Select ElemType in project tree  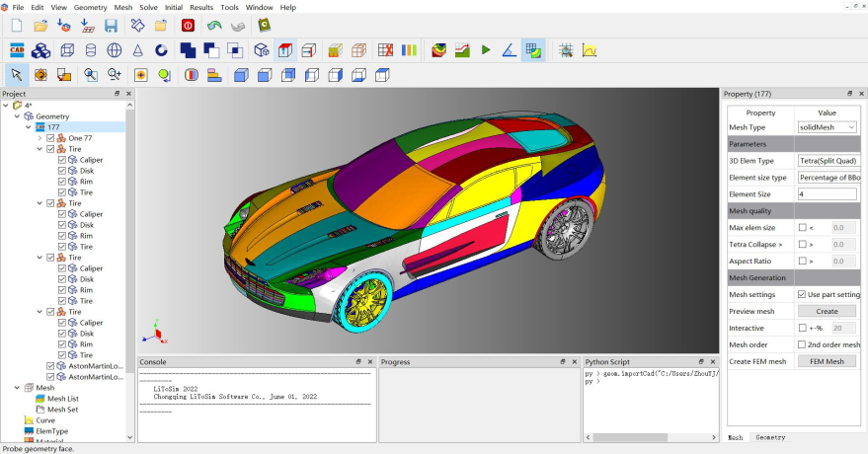pos(52,431)
